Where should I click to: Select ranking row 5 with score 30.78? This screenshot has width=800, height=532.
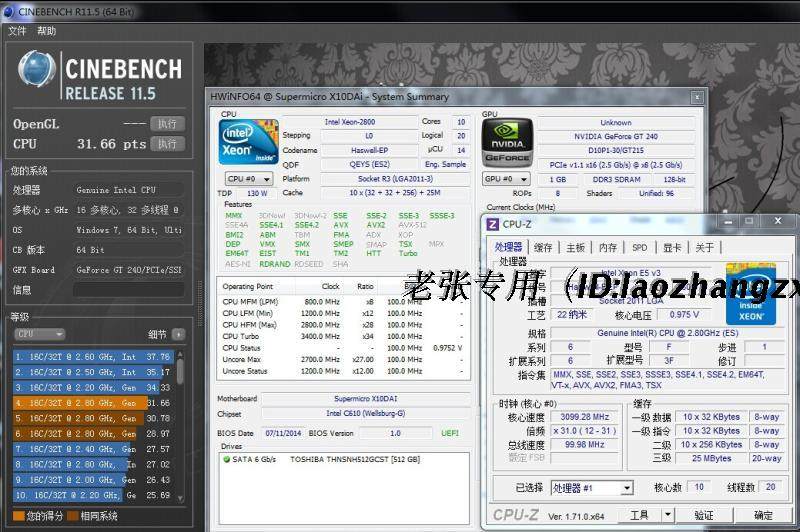[94, 418]
